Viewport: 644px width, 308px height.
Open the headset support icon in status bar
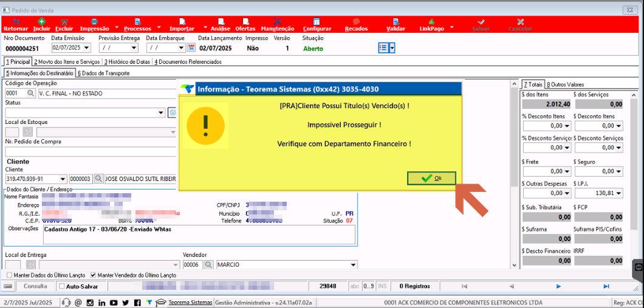65,303
